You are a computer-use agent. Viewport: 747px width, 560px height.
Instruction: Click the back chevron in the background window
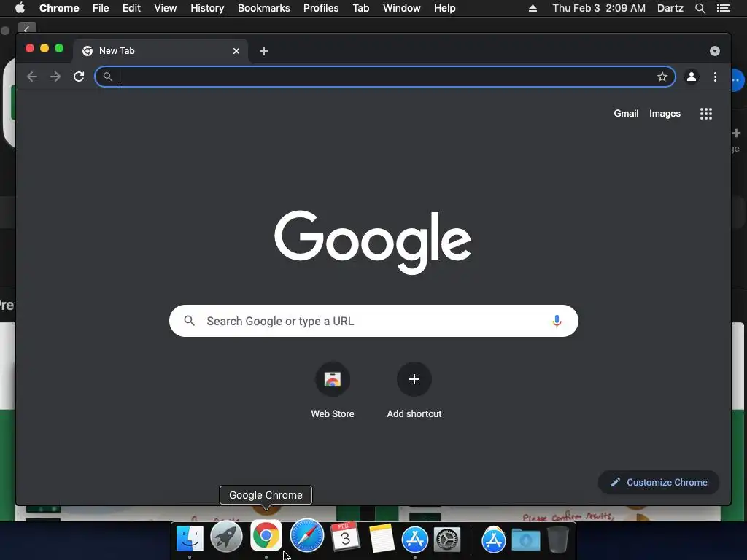point(27,28)
